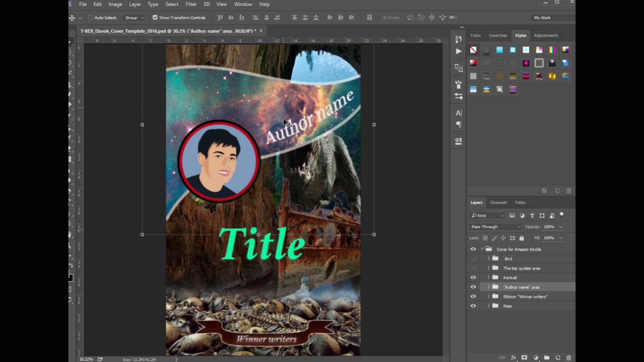Viewport: 644px width, 362px height.
Task: Apply the rainbow stripes style swatch
Action: (552, 50)
